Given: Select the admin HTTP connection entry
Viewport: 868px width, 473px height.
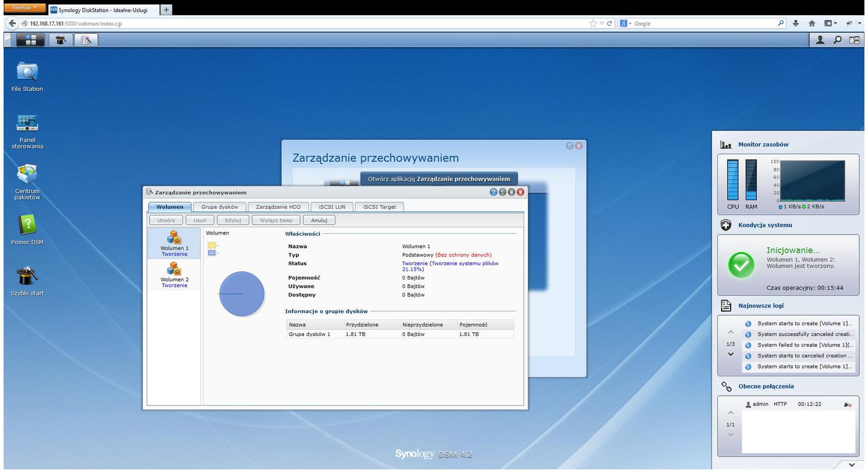Looking at the screenshot, I should pos(799,404).
